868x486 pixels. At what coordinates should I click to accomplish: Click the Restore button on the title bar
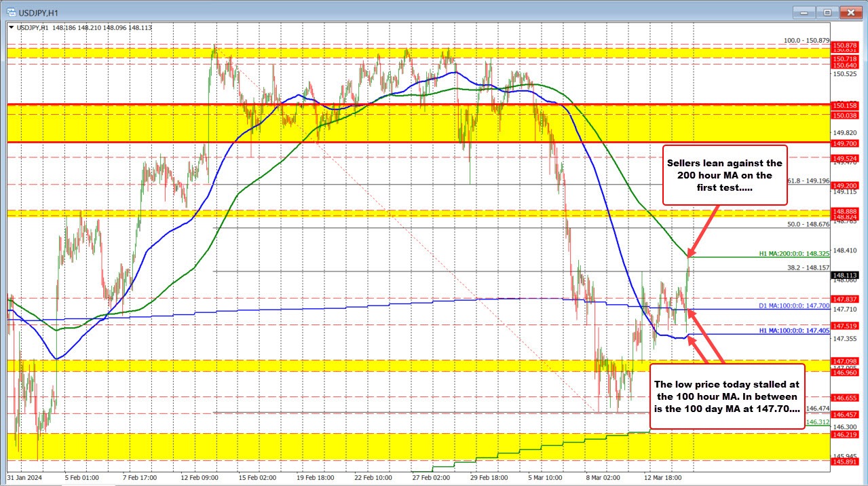827,12
